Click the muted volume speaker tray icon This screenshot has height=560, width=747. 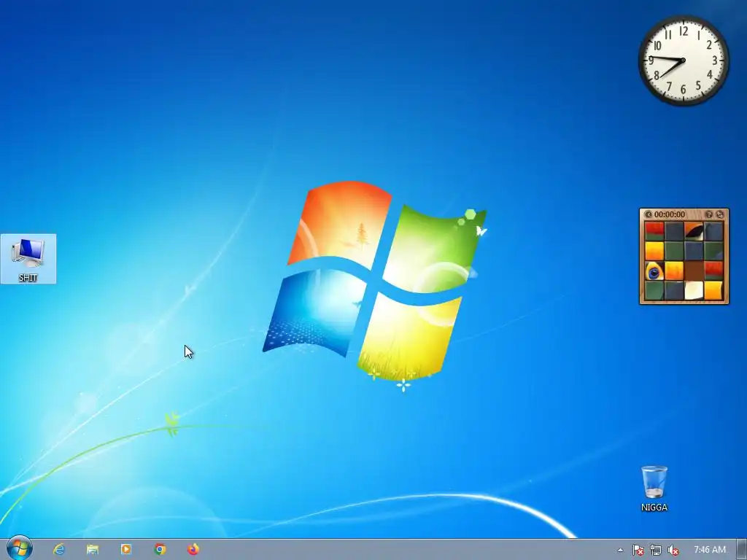point(673,550)
